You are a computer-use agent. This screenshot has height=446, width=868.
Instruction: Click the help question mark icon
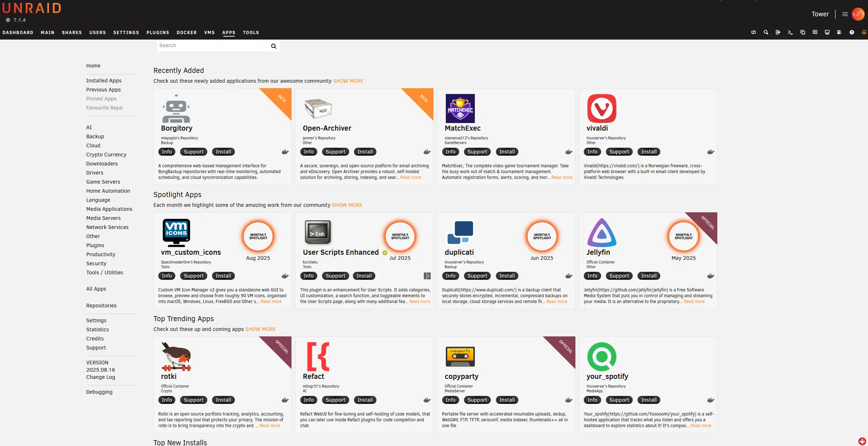click(852, 32)
